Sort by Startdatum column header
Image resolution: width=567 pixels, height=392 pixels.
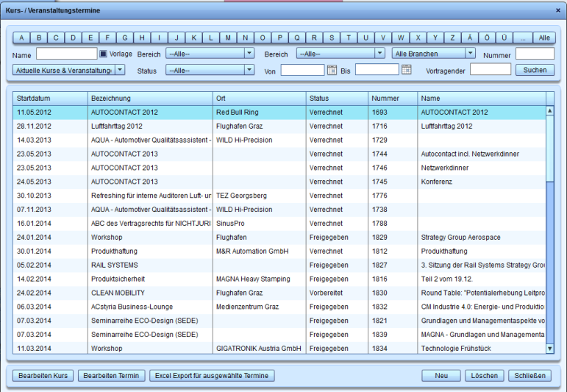[x=50, y=99]
